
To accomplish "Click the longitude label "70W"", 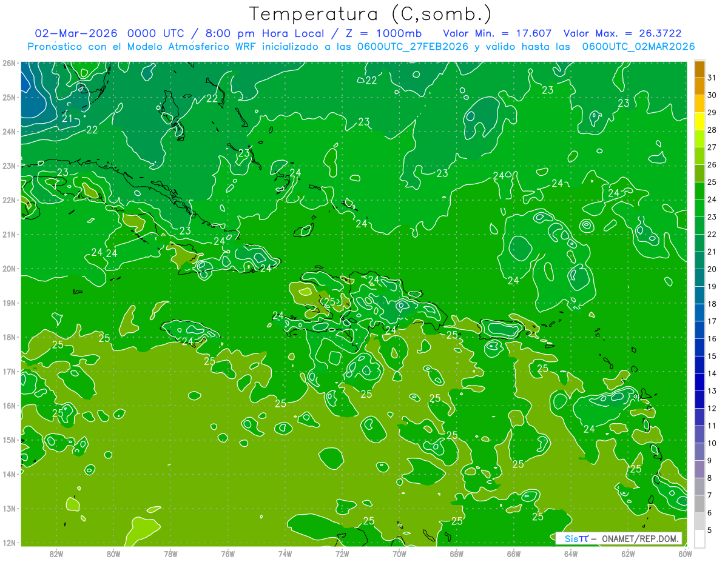I will click(399, 554).
